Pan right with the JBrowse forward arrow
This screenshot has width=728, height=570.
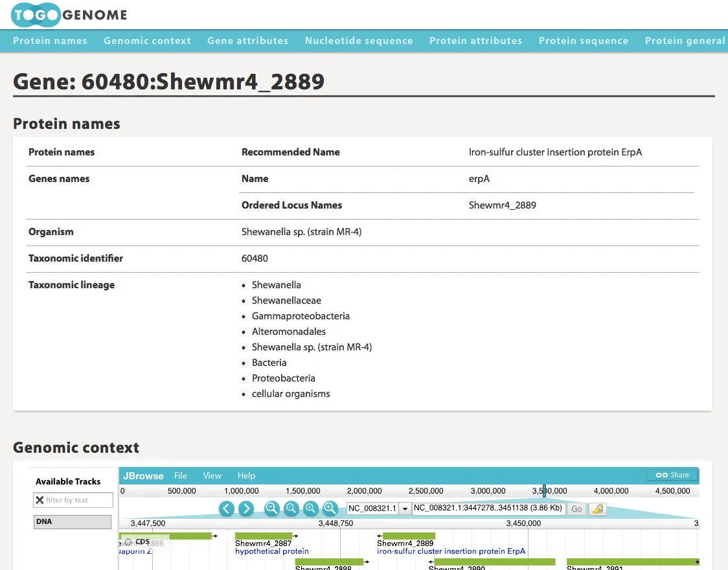click(246, 508)
